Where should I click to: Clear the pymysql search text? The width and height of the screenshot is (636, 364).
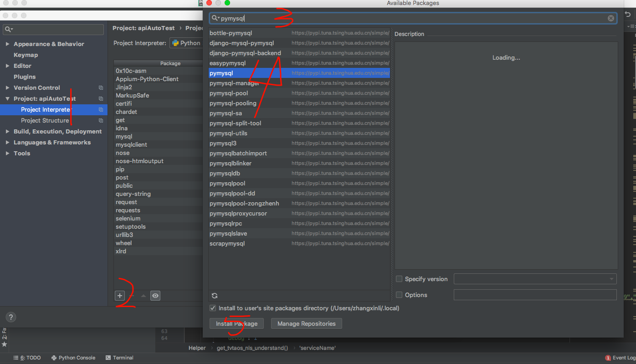(x=611, y=18)
